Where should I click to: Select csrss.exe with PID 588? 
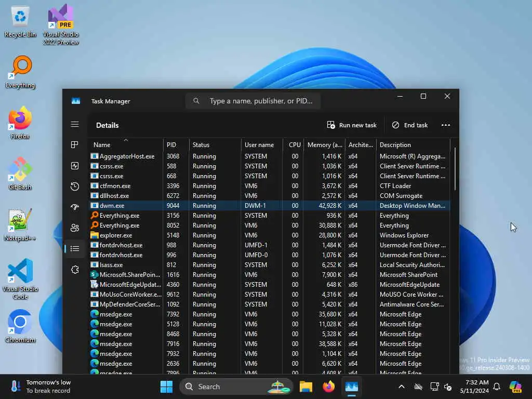[x=270, y=166]
